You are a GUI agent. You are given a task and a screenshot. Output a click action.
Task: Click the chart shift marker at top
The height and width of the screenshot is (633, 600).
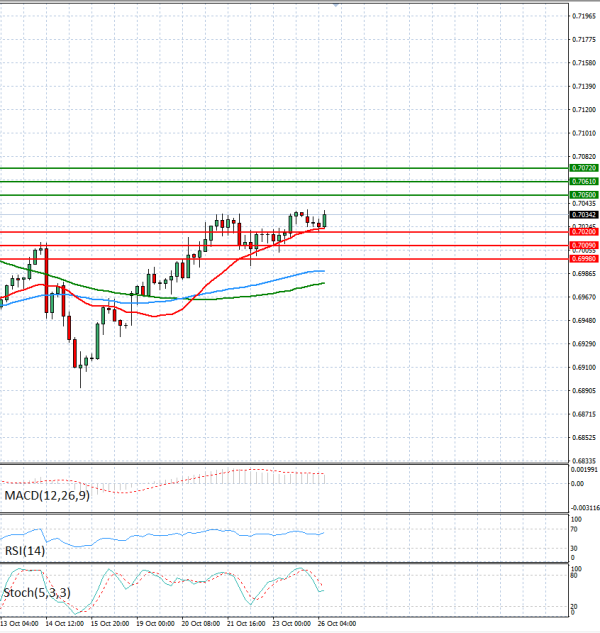[x=336, y=4]
